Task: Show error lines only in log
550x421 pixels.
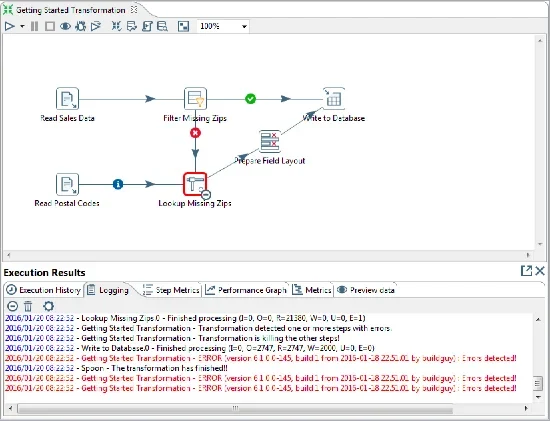Action: [x=12, y=306]
